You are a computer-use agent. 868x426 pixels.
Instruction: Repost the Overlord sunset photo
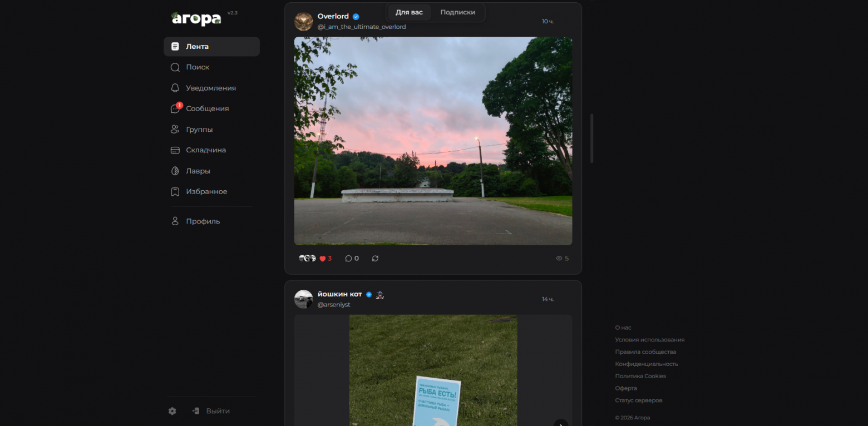(x=375, y=259)
